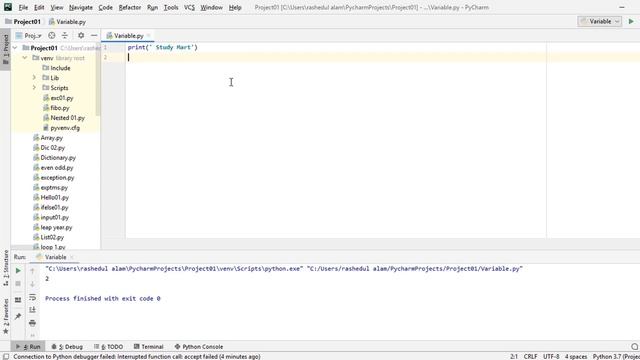Click the 4 spaces indent setting
Image resolution: width=640 pixels, height=360 pixels.
(x=576, y=356)
